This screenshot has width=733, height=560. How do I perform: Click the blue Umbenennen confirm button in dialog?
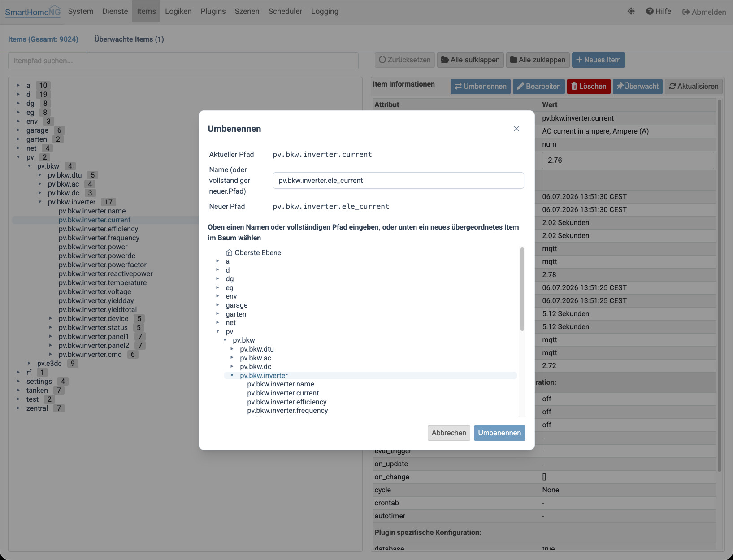[499, 433]
